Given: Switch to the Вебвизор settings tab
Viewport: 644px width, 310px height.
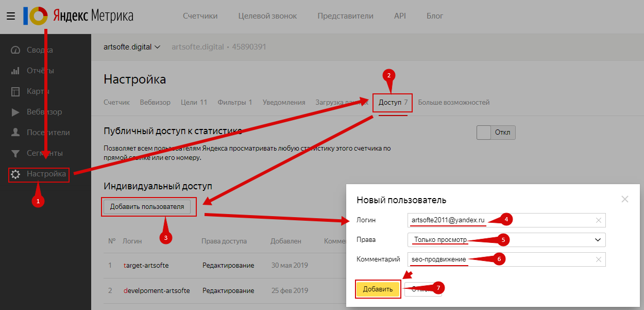Looking at the screenshot, I should (155, 102).
